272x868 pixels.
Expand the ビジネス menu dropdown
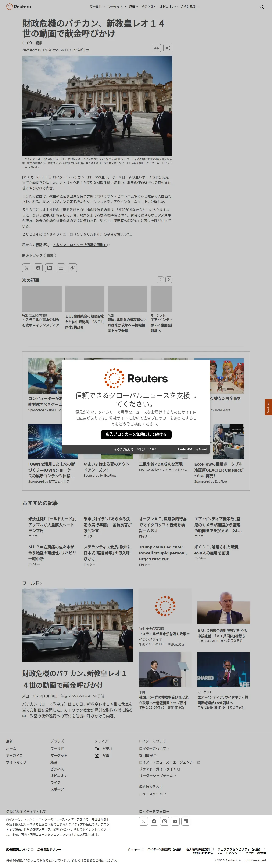149,7
